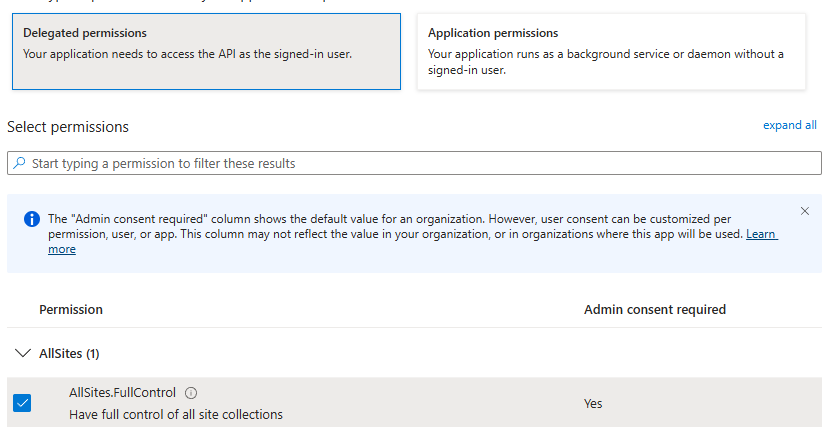This screenshot has height=432, width=831.
Task: Click "Have full control of all site collections" description
Action: tap(176, 414)
